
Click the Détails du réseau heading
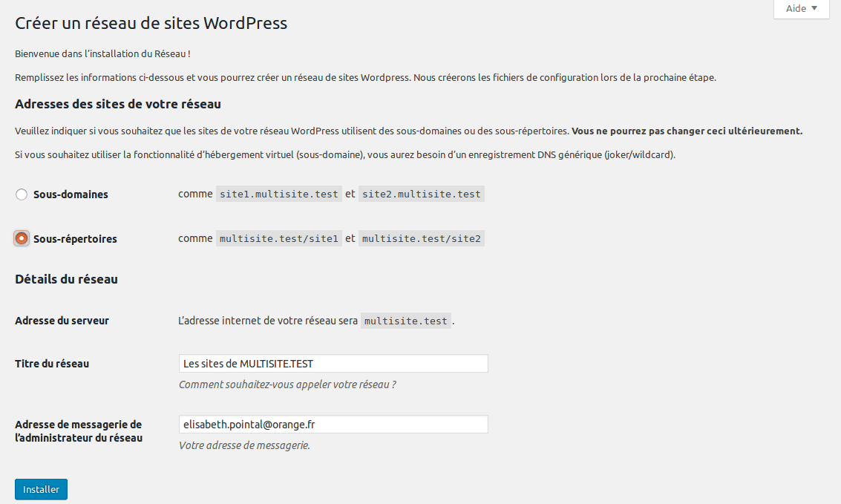point(66,280)
